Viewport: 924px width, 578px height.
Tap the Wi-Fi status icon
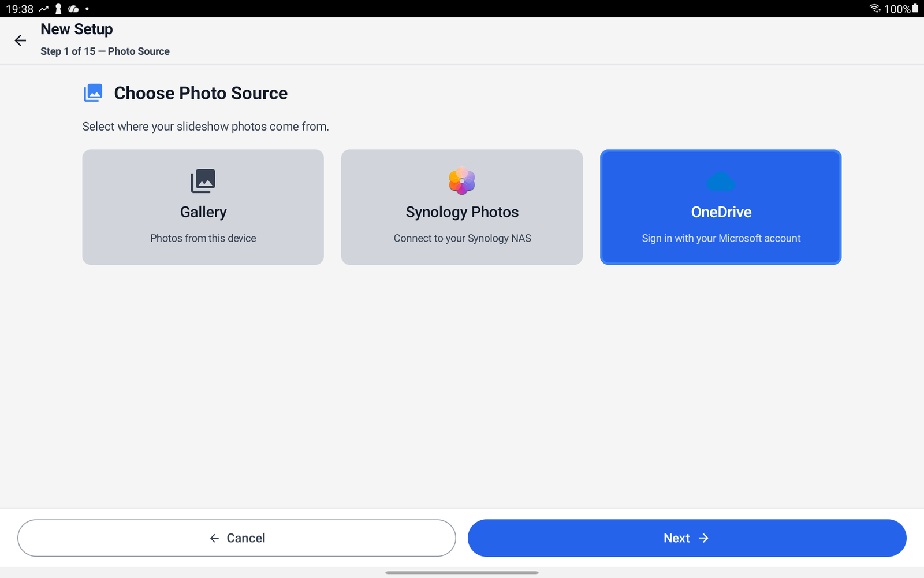pyautogui.click(x=875, y=9)
